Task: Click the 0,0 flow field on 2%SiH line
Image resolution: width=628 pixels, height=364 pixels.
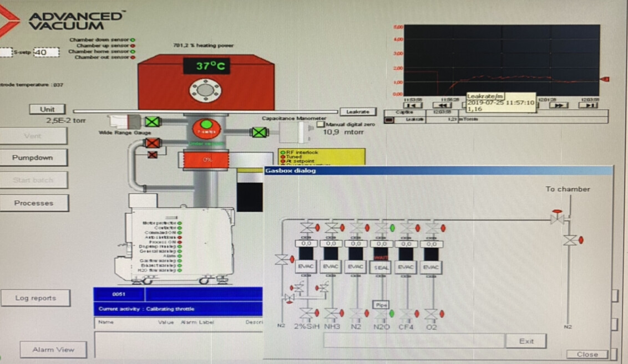Action: point(306,244)
